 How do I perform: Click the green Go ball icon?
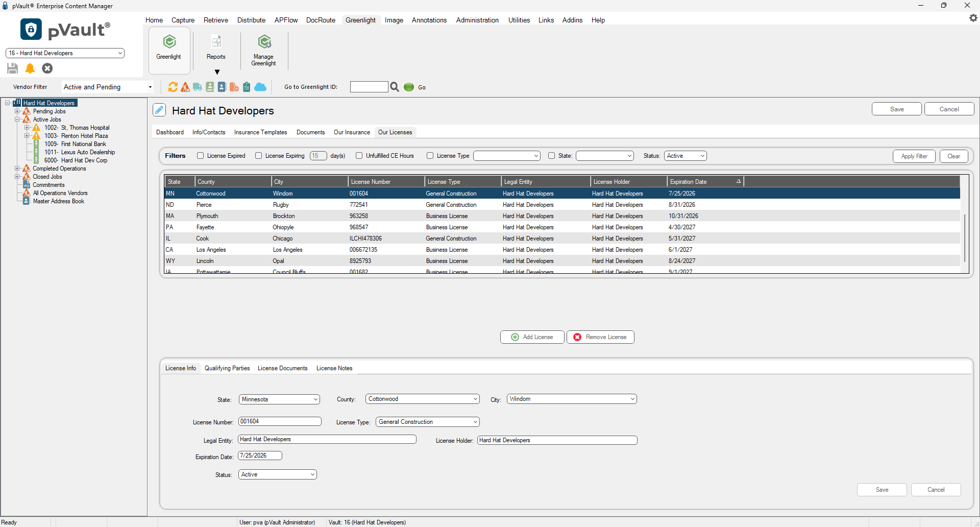[409, 87]
